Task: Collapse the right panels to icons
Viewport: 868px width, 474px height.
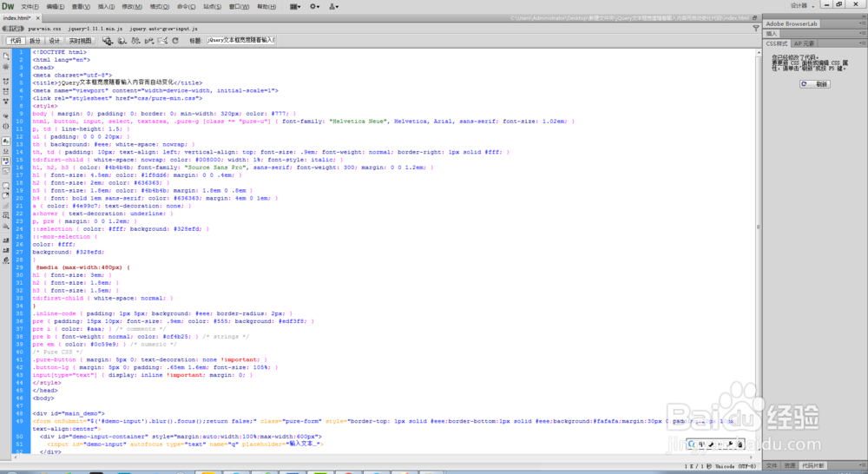Action: click(x=863, y=16)
